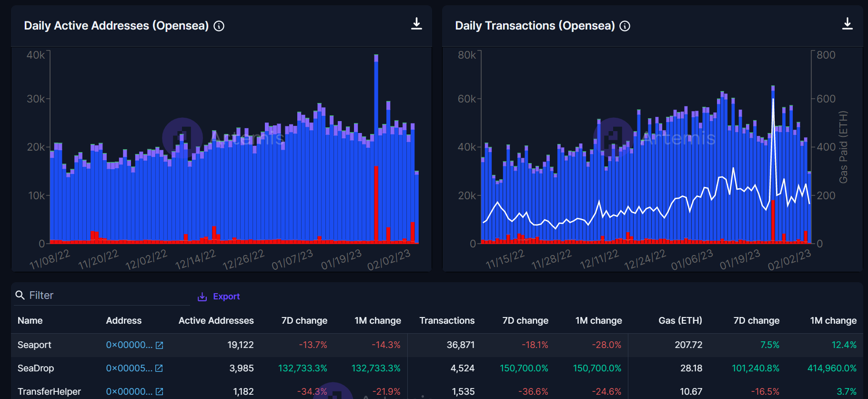This screenshot has height=399, width=868.
Task: Download the Daily Active Addresses chart
Action: (x=416, y=24)
